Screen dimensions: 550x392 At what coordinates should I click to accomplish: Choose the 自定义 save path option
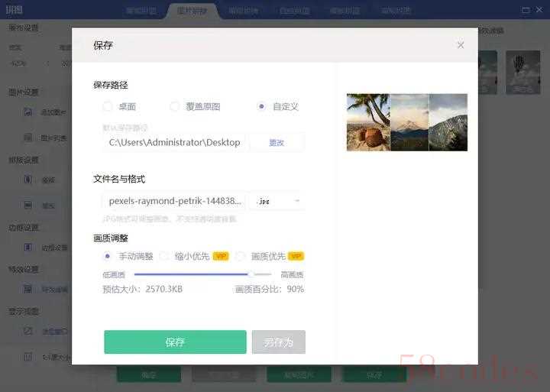tap(261, 106)
